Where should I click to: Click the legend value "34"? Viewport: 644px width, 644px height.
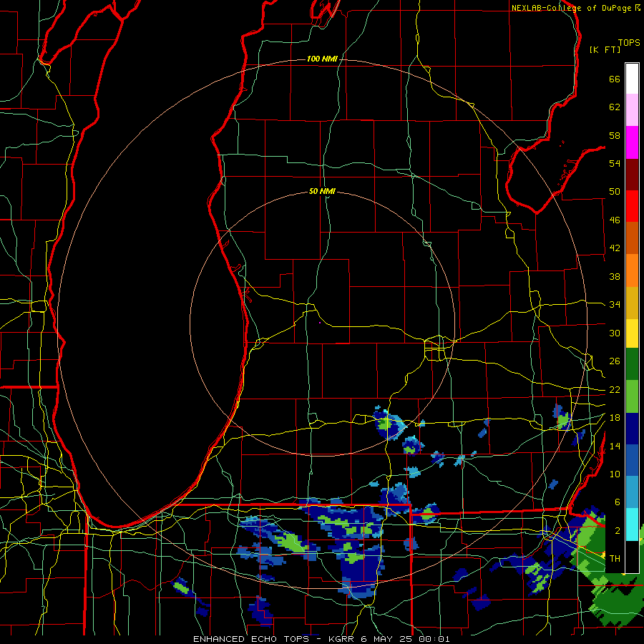(615, 305)
